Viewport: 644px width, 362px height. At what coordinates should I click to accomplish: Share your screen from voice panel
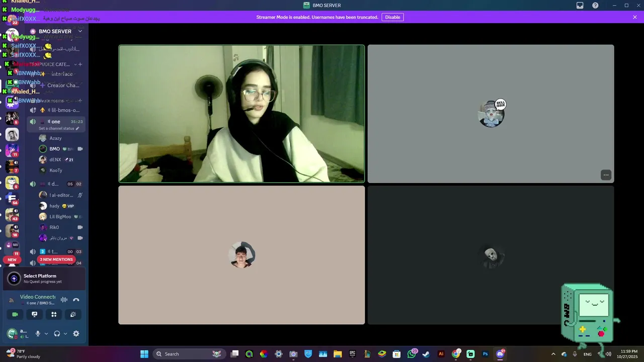34,314
